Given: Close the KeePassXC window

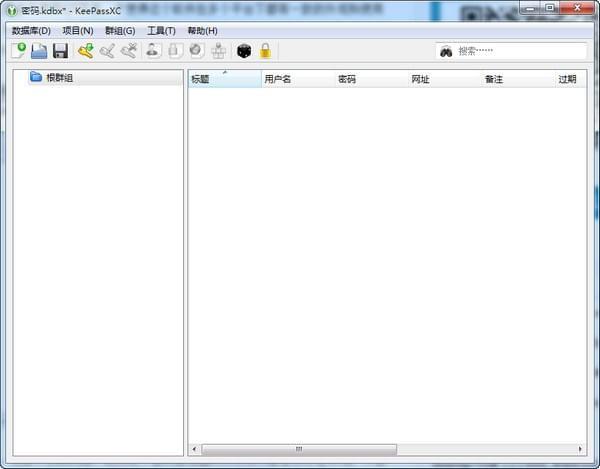Looking at the screenshot, I should 577,8.
